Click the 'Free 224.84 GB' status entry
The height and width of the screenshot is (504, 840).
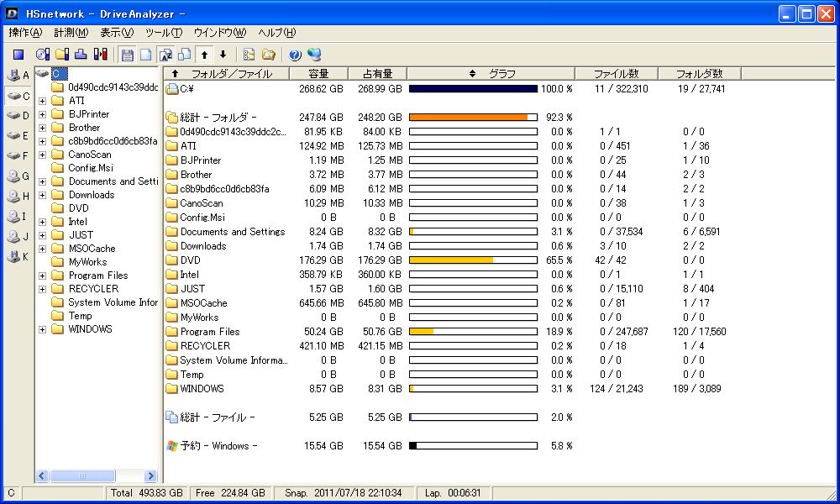click(230, 493)
